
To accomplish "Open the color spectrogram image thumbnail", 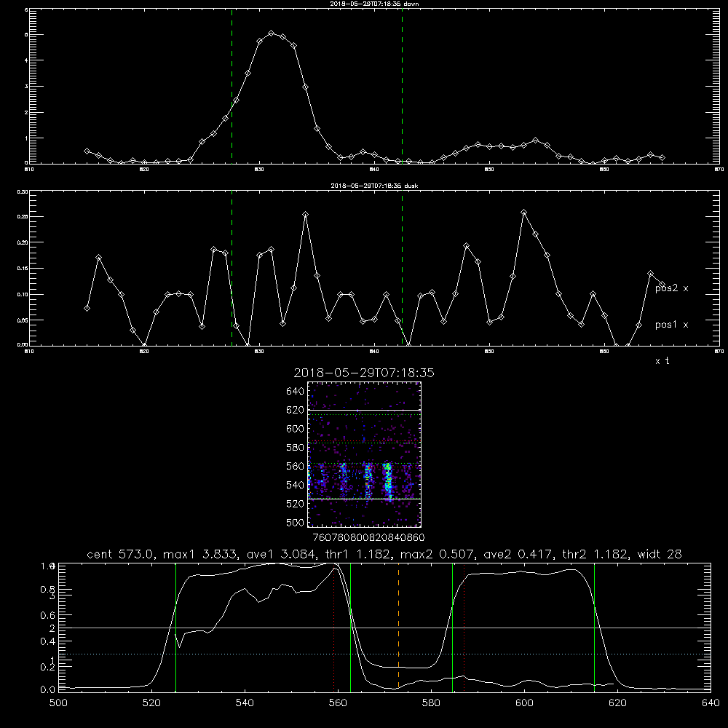I will [364, 454].
